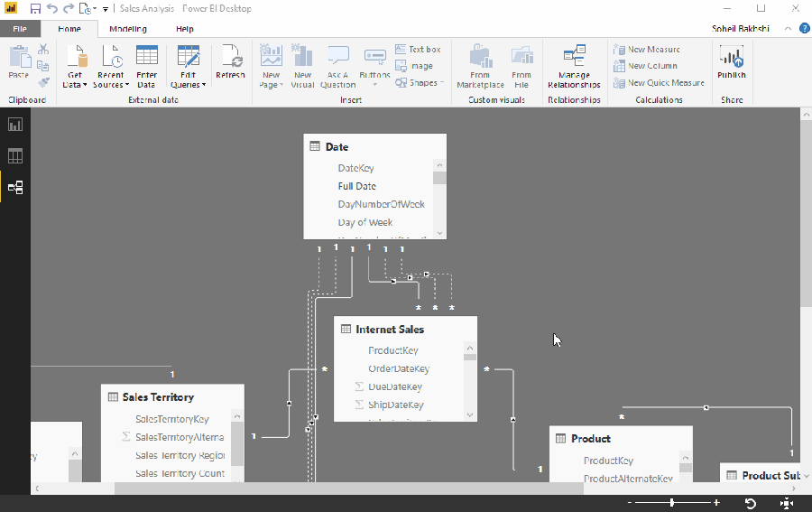Click New Quick Measure
This screenshot has height=512, width=812.
coord(659,82)
